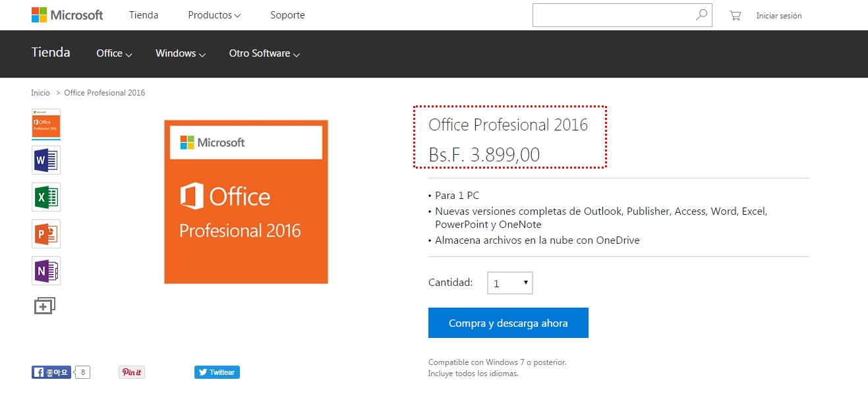This screenshot has height=417, width=868.
Task: Select the PowerPoint icon thumbnail
Action: coord(46,234)
